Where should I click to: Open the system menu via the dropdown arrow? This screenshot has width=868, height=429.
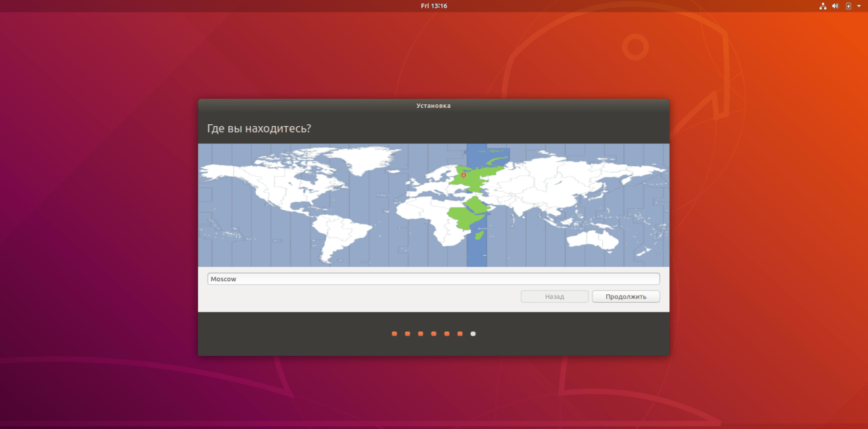tap(857, 6)
